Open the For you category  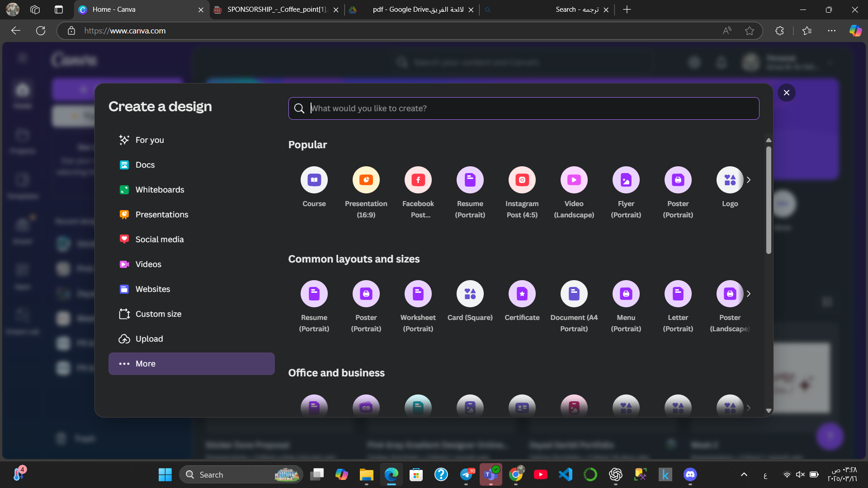tap(191, 140)
